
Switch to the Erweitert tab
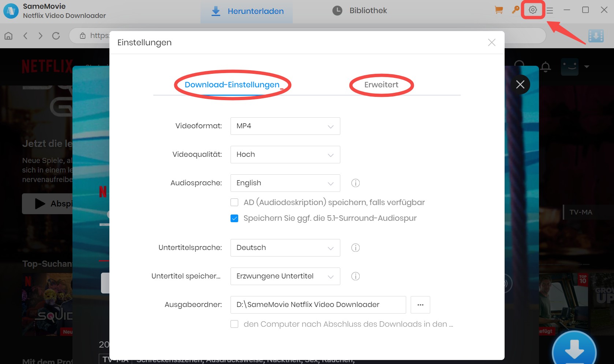pos(381,85)
